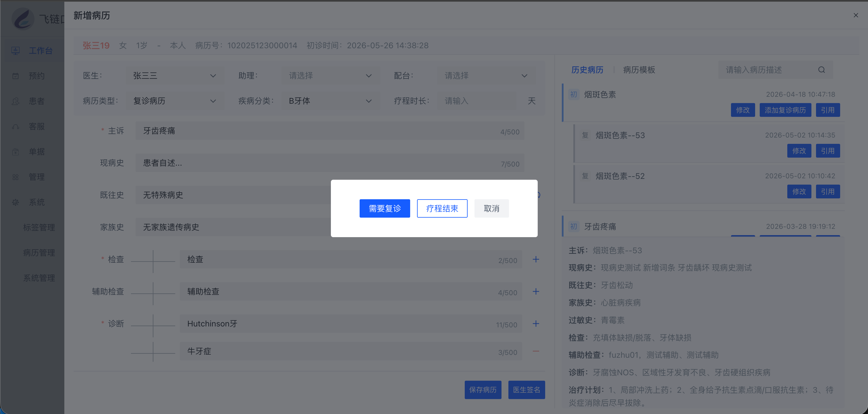Click the 医生签名 button
Image resolution: width=868 pixels, height=414 pixels.
[526, 390]
